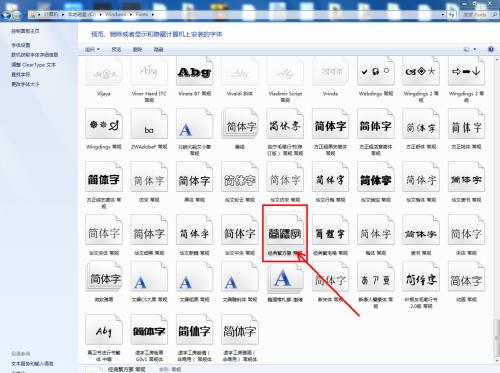Image resolution: width=500 pixels, height=373 pixels.
Task: Open the help icon in the toolbar
Action: tap(491, 49)
